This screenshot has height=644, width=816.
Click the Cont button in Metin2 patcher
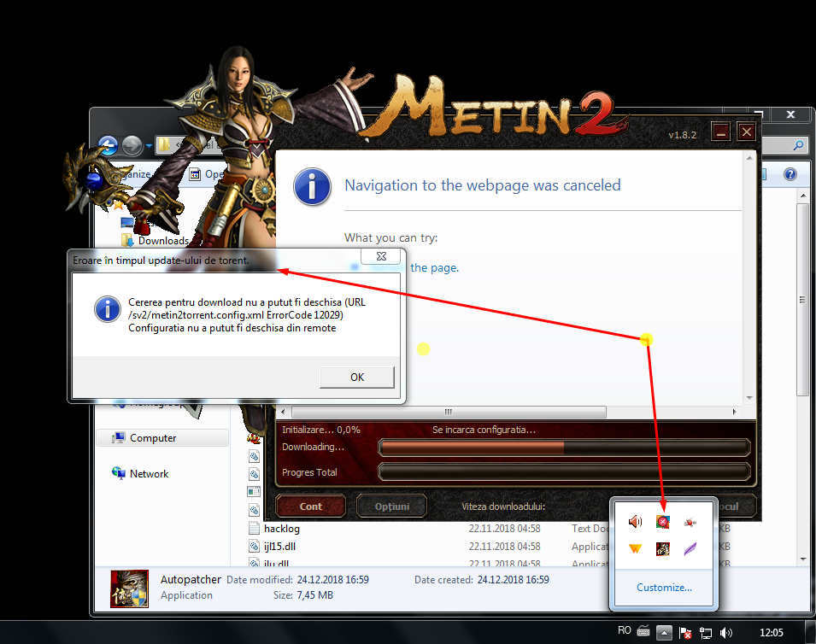pyautogui.click(x=311, y=506)
